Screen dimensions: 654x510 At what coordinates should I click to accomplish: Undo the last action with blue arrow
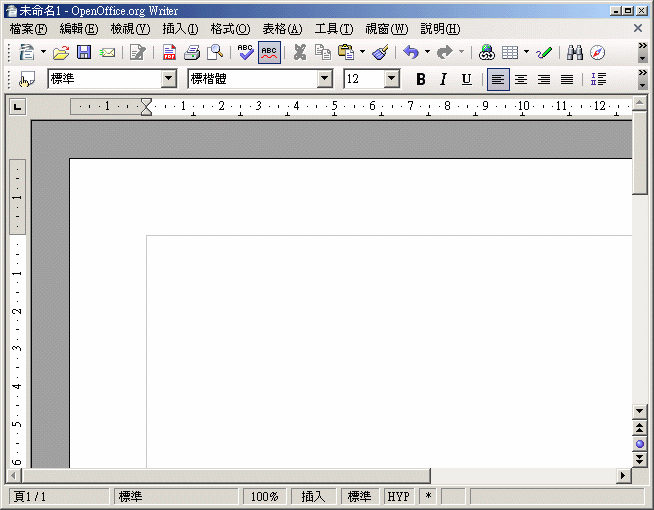click(411, 53)
